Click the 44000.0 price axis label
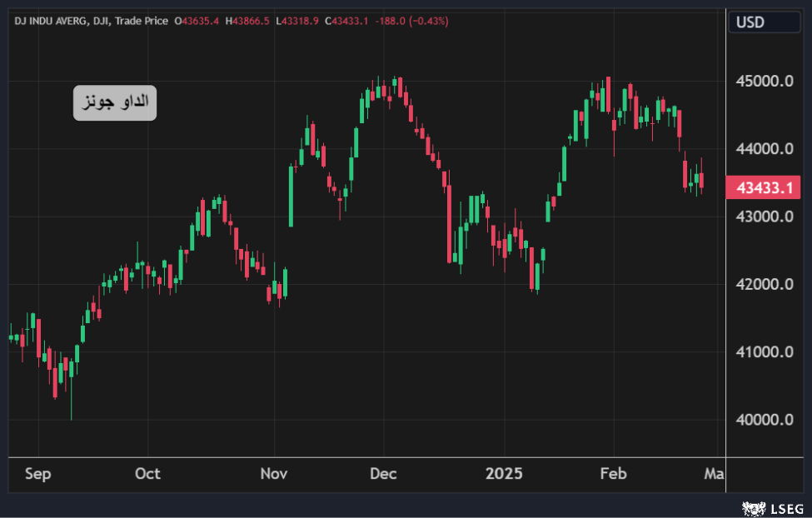Image resolution: width=812 pixels, height=518 pixels. (x=762, y=149)
